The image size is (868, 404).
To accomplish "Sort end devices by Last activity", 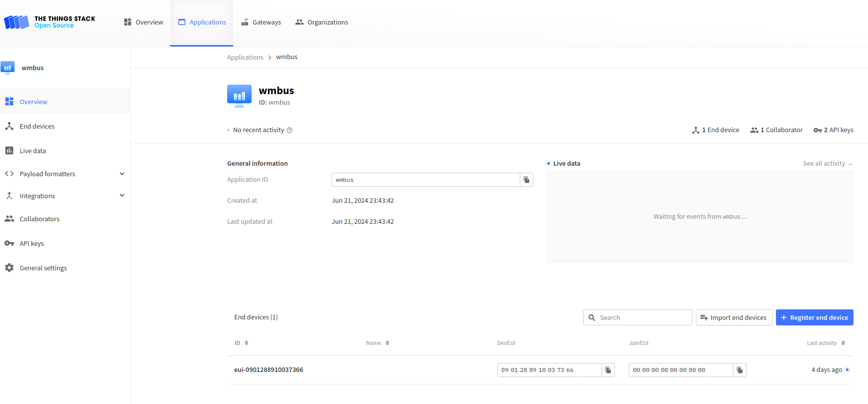I will (825, 343).
